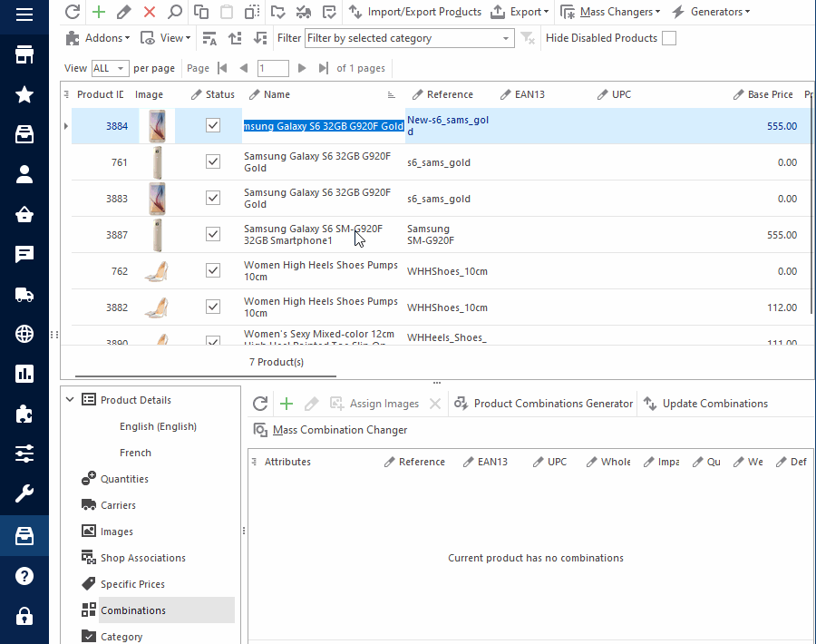Open the messages chat sidebar icon

pos(24,254)
